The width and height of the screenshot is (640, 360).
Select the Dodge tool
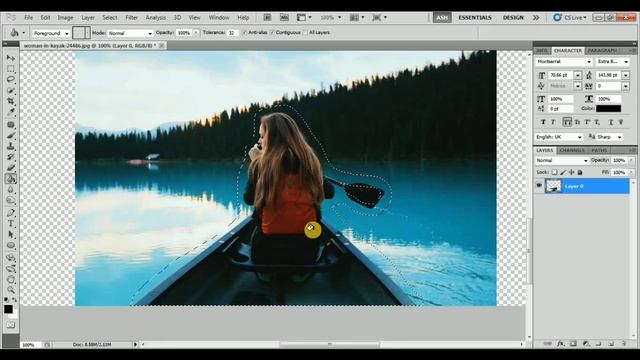pos(11,200)
